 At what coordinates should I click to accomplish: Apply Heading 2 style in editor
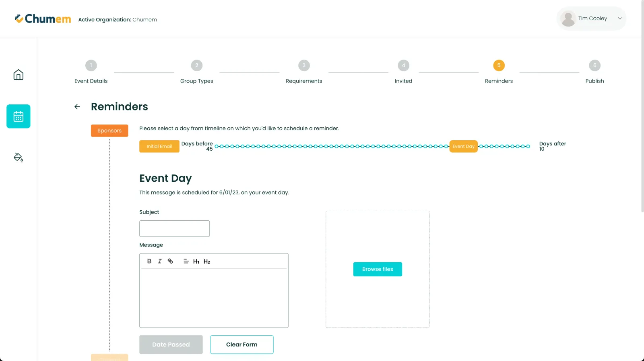(207, 261)
